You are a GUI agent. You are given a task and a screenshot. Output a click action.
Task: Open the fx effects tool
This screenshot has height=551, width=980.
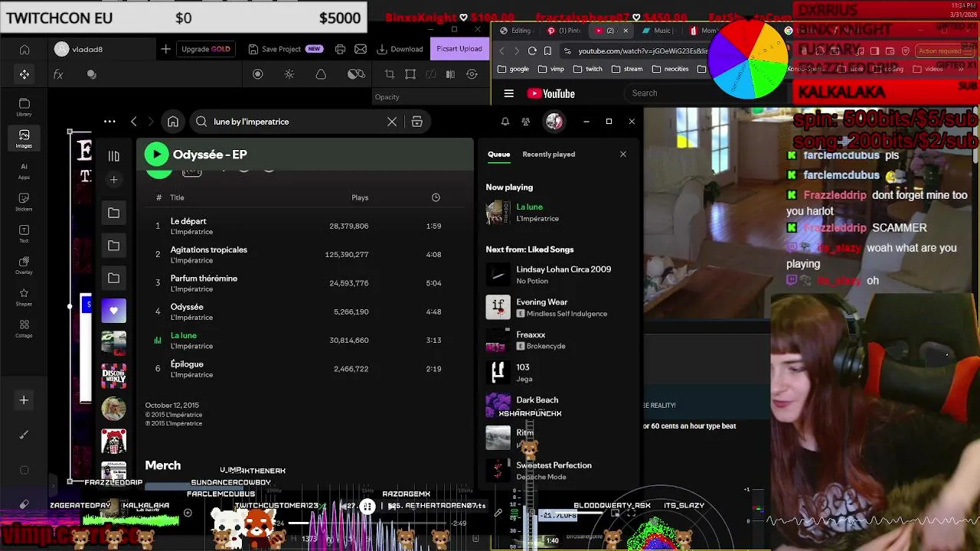(58, 74)
